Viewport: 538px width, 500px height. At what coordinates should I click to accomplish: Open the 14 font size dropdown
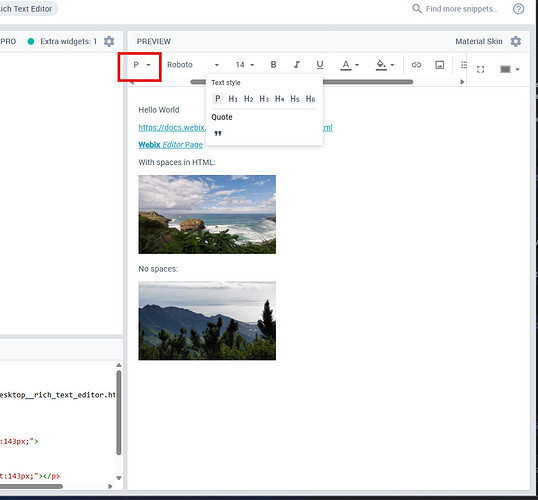(245, 65)
